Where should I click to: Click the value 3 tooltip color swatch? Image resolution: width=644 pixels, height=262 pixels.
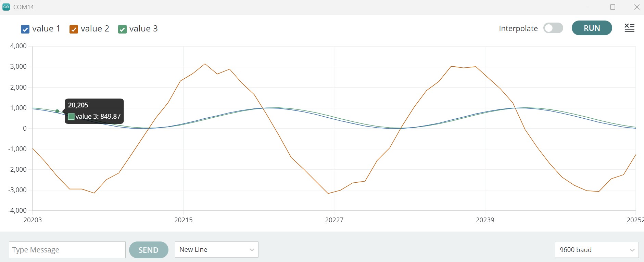pos(71,117)
